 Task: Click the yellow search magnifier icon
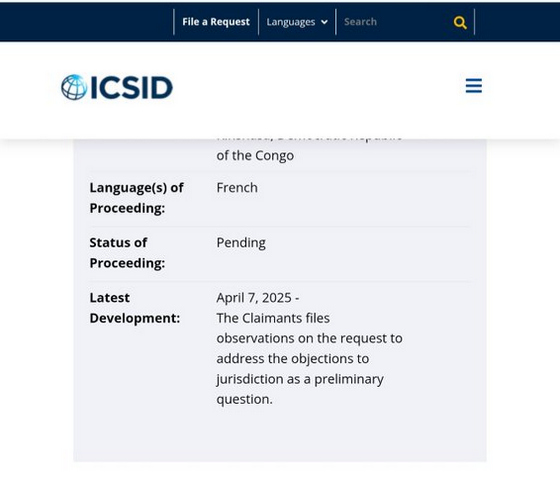pos(460,22)
